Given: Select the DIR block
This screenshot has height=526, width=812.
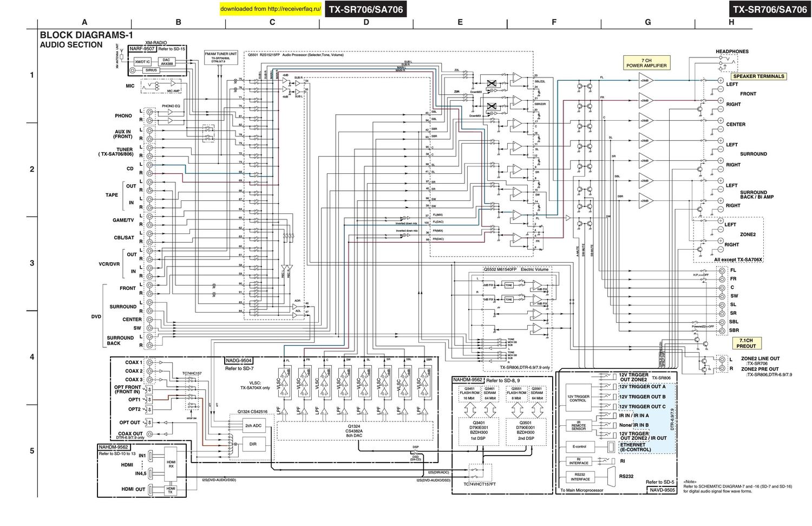Looking at the screenshot, I should [254, 444].
